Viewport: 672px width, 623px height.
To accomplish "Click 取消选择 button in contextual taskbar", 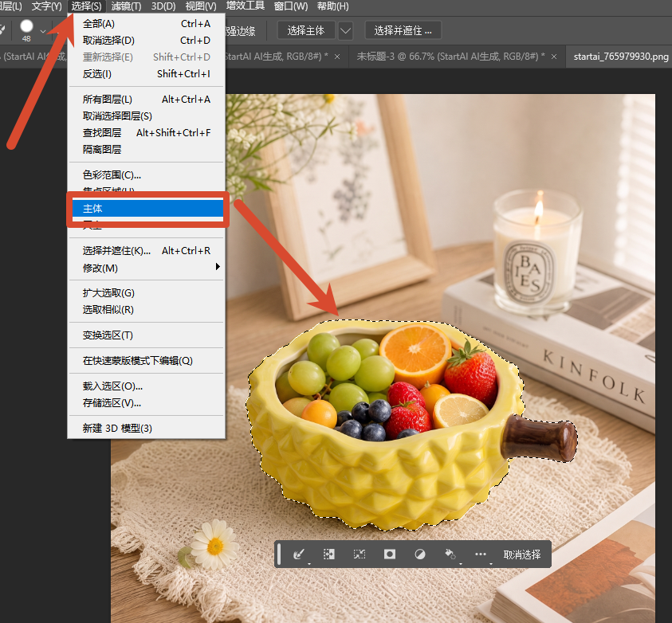I will tap(521, 554).
